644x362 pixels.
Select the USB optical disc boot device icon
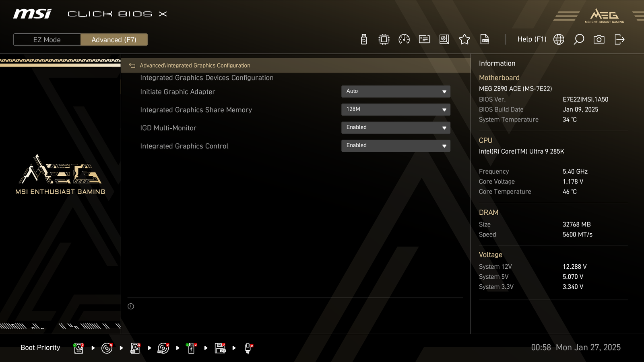click(163, 348)
